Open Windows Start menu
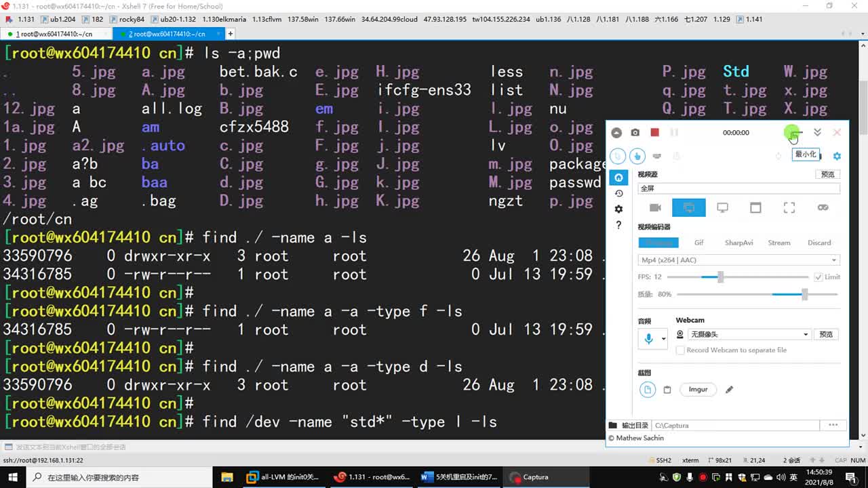 14,477
